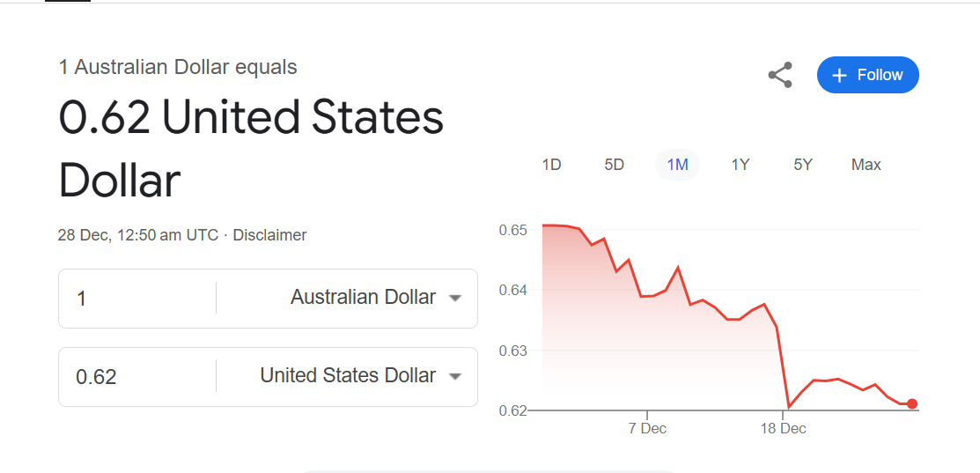
Task: Click the 0.62 US Dollar amount field
Action: point(137,377)
